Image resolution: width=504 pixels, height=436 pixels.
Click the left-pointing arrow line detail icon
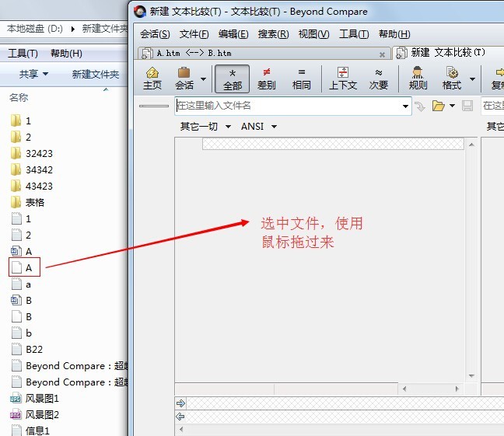[180, 417]
